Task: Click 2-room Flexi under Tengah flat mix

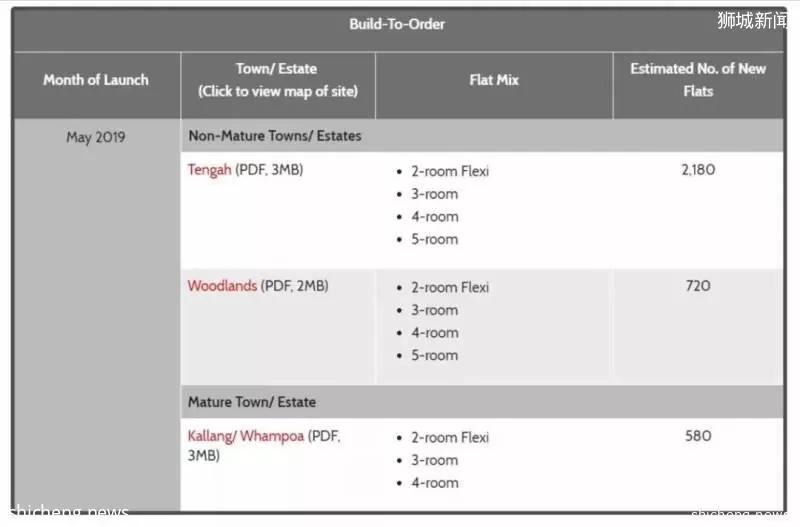Action: [x=450, y=171]
